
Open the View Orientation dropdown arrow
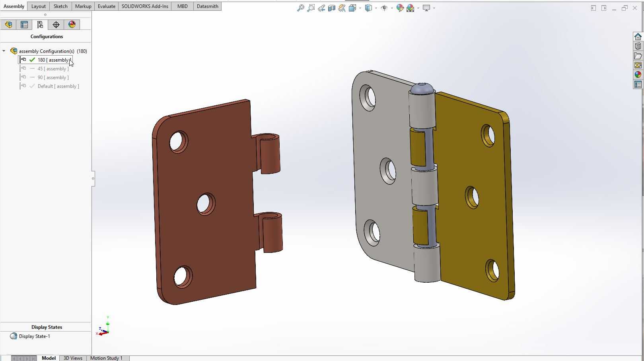tap(360, 8)
